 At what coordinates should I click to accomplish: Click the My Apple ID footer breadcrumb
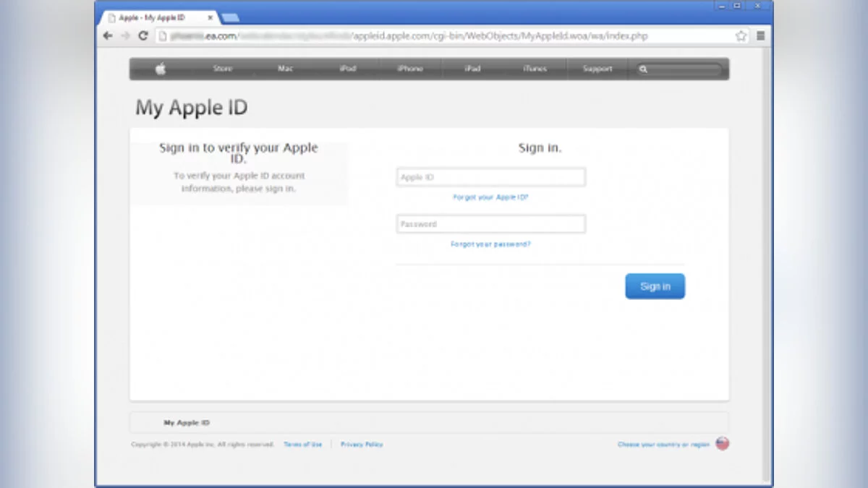[187, 423]
